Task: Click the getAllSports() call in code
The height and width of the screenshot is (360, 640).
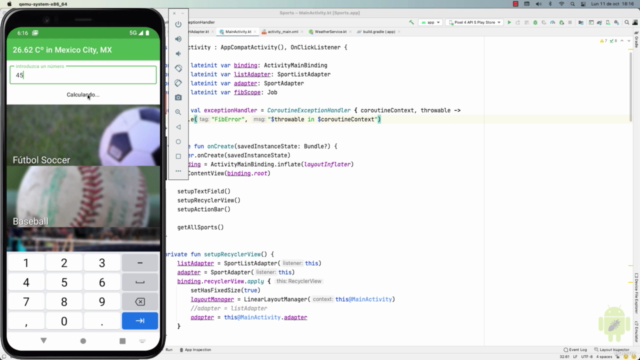Action: tap(200, 227)
